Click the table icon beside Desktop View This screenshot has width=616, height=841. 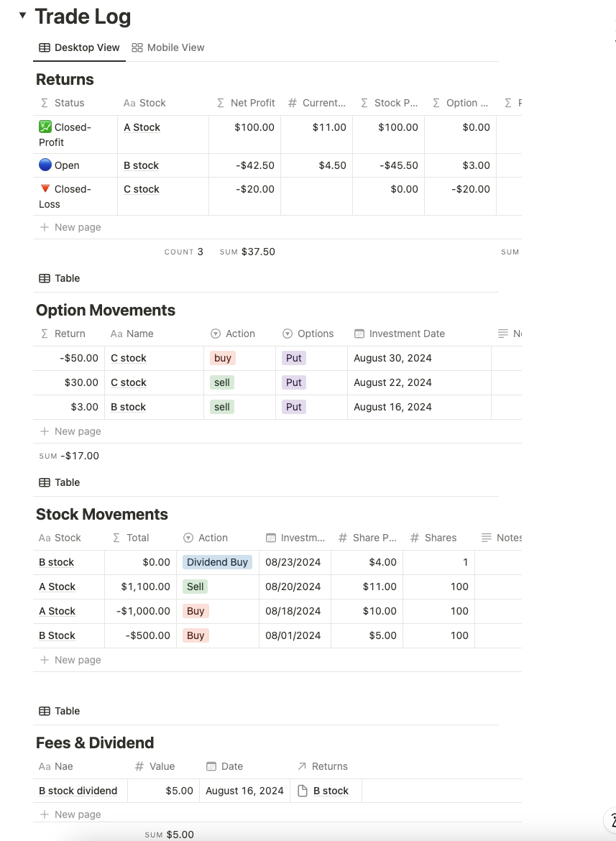pyautogui.click(x=45, y=47)
